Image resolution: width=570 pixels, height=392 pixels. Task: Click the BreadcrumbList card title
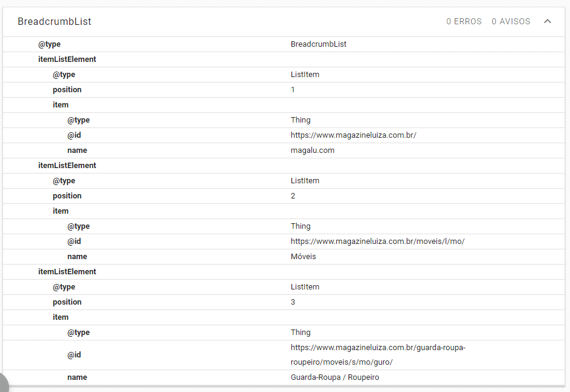[x=55, y=22]
